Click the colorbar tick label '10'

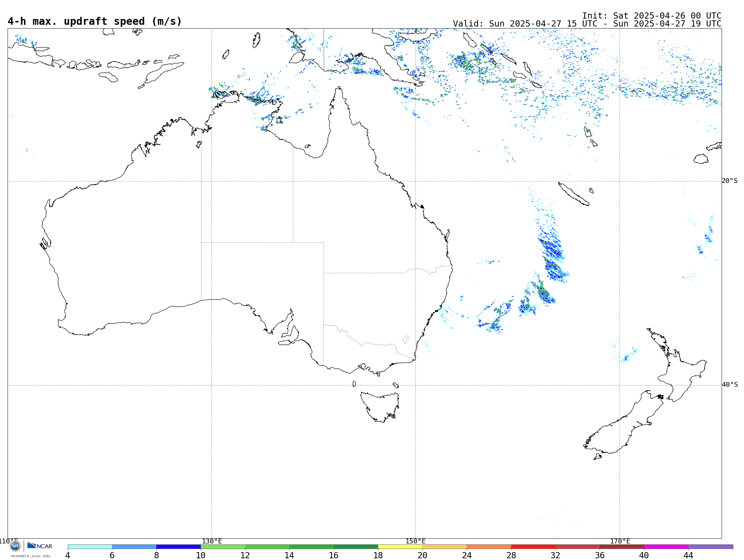pos(201,555)
